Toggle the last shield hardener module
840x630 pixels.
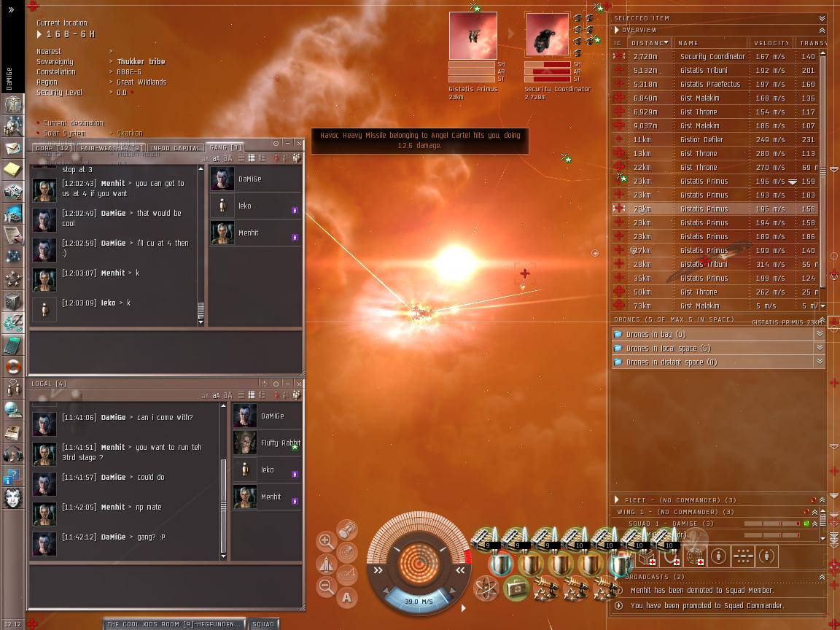[621, 564]
